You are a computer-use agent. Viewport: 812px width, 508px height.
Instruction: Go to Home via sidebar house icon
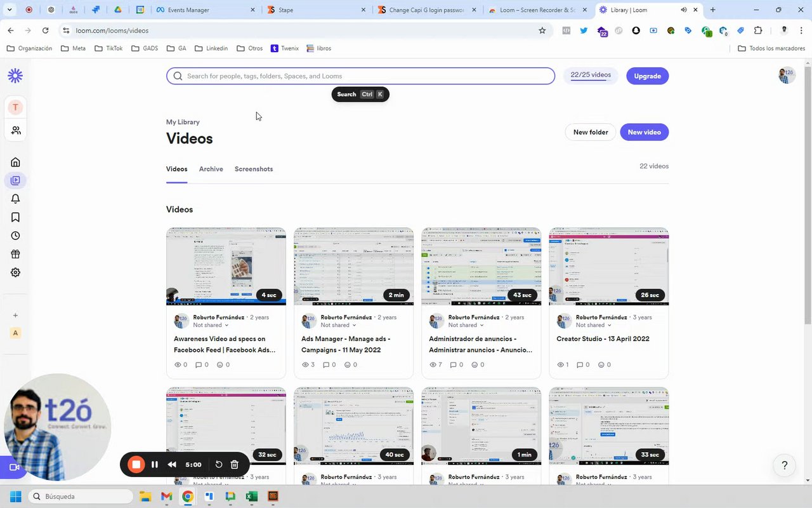[x=16, y=162]
